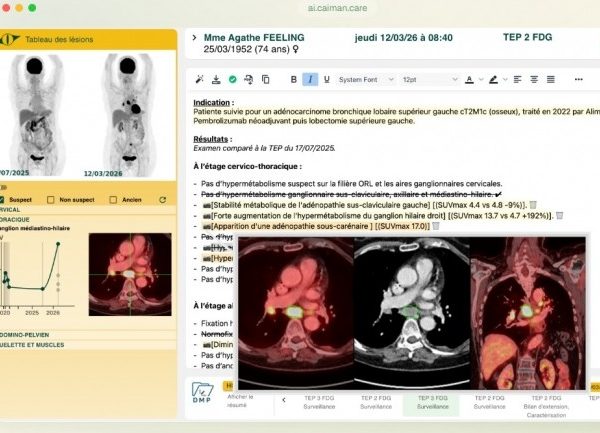Image resolution: width=600 pixels, height=433 pixels.
Task: Expand patient header chevron next to Mme Agathe FEELING
Action: (x=194, y=37)
